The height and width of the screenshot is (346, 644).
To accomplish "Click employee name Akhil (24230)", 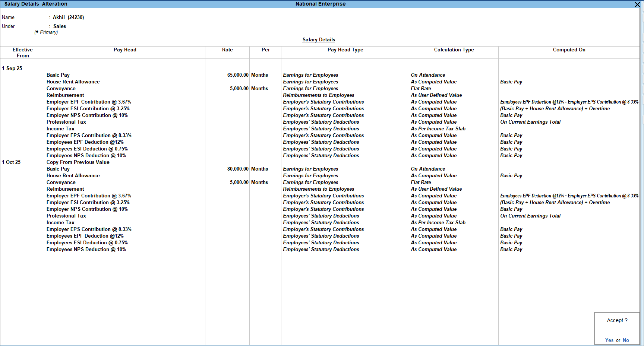I will pyautogui.click(x=68, y=18).
